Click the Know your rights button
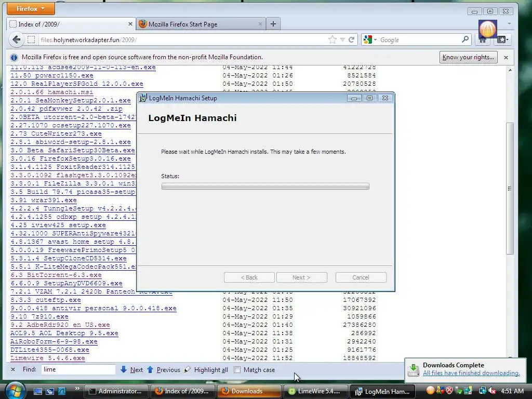Image resolution: width=532 pixels, height=399 pixels. click(468, 57)
